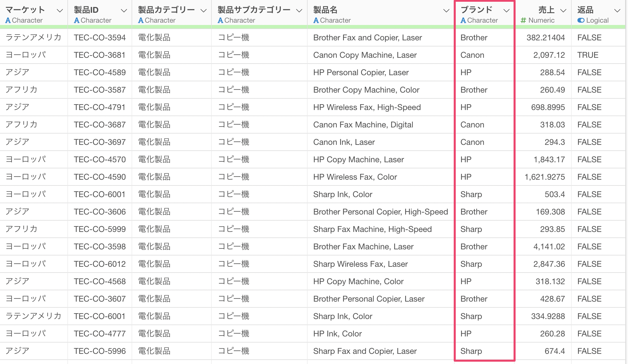
Task: Select the 製品カテゴリー column header name
Action: tap(166, 10)
